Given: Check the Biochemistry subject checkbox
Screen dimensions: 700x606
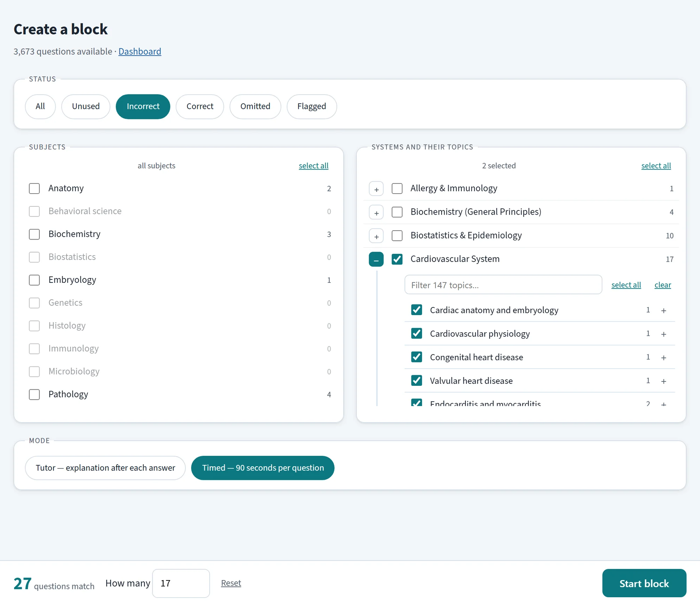Looking at the screenshot, I should (34, 234).
